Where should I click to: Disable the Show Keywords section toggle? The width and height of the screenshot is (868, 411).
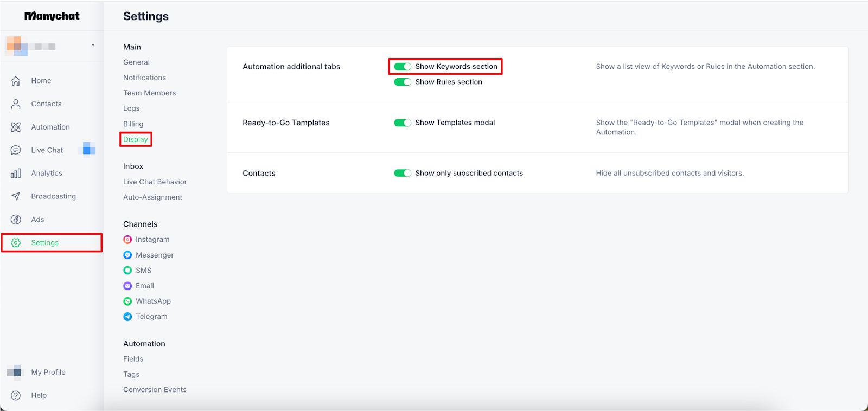(403, 67)
